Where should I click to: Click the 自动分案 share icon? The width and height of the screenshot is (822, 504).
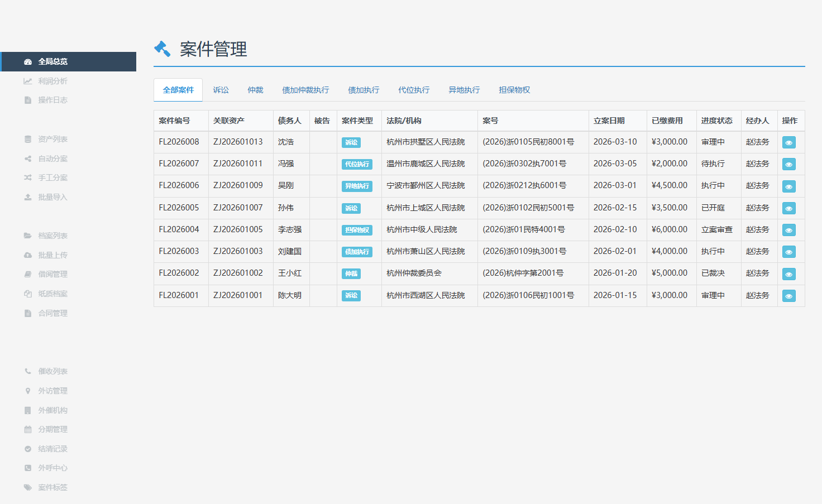[x=28, y=159]
